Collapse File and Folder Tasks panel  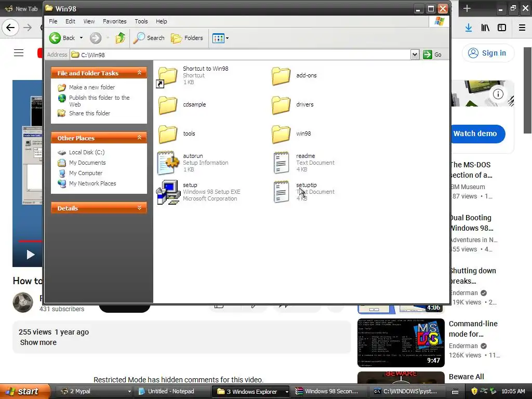point(139,73)
